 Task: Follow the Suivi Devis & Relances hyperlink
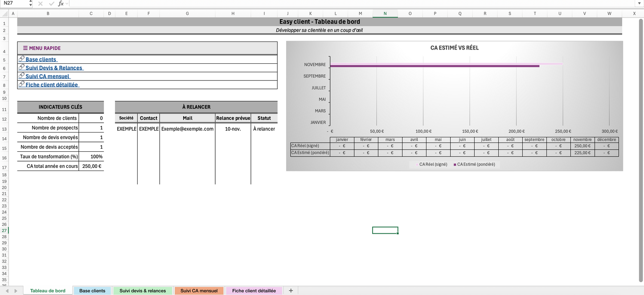(x=54, y=67)
